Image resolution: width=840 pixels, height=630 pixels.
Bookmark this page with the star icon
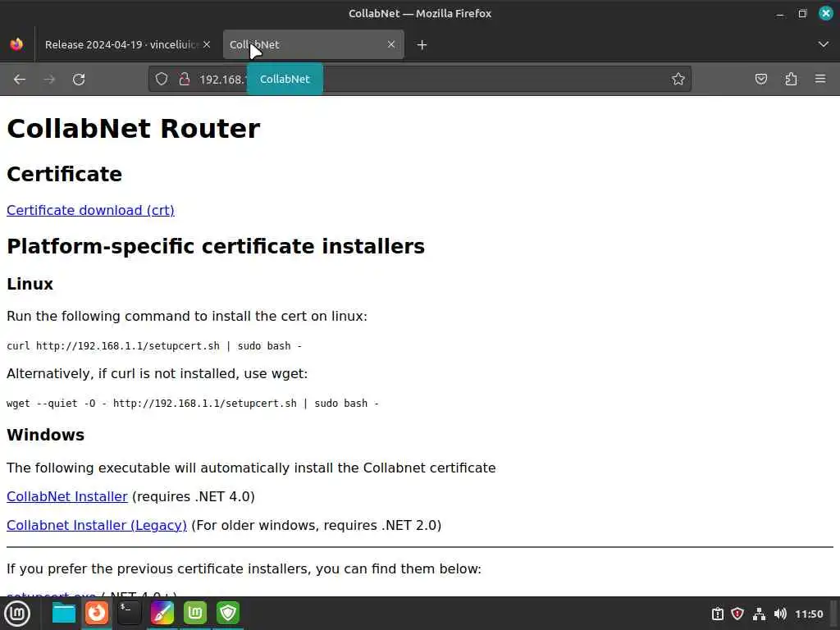point(678,80)
